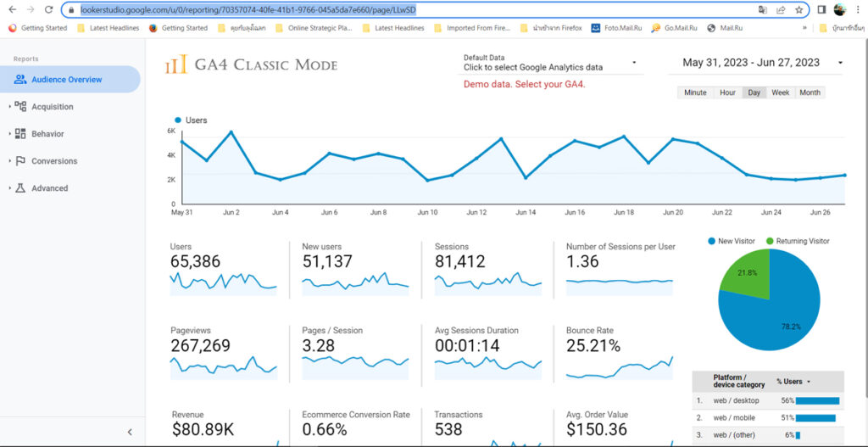
Task: Bookmark this page with the star
Action: [798, 10]
